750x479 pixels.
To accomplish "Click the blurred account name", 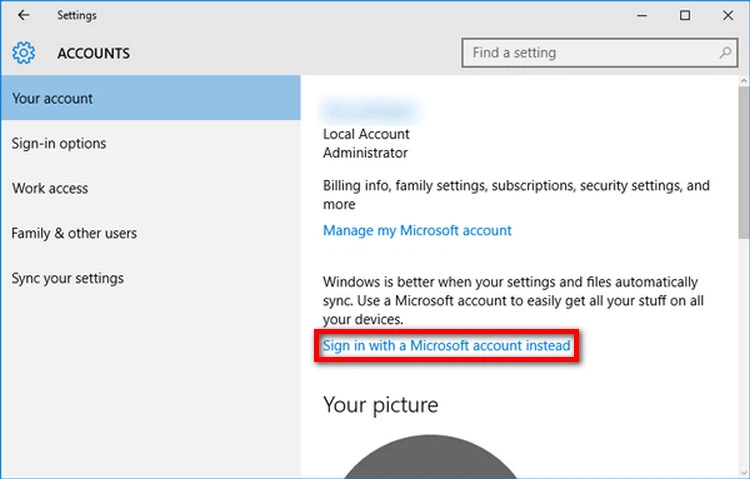I will tap(371, 110).
